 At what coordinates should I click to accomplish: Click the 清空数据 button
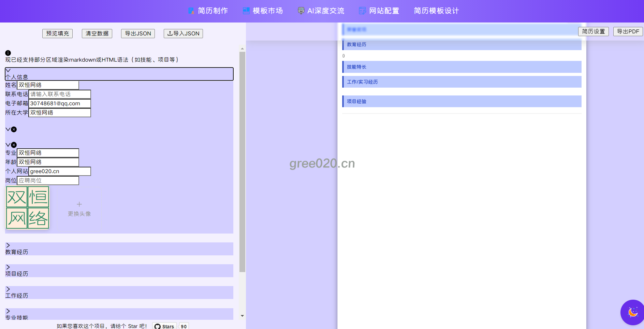(x=97, y=33)
